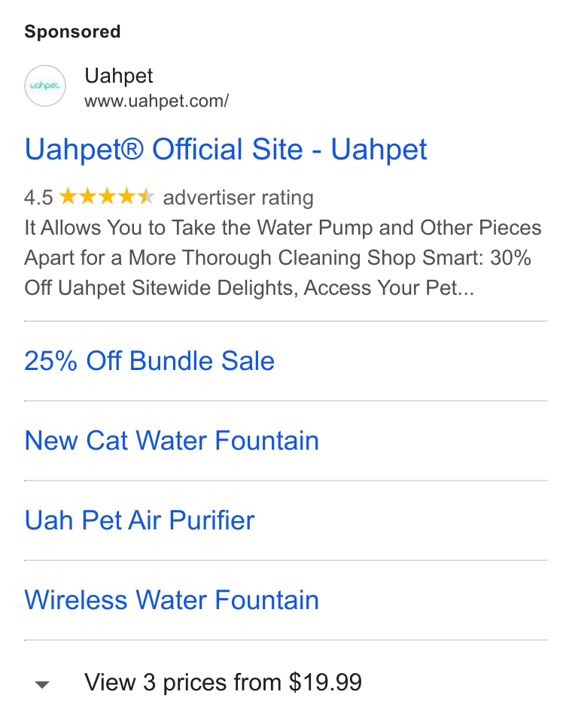Viewport: 572px width, 728px height.
Task: Click the www.uahpet.com/ URL text
Action: pos(156,101)
